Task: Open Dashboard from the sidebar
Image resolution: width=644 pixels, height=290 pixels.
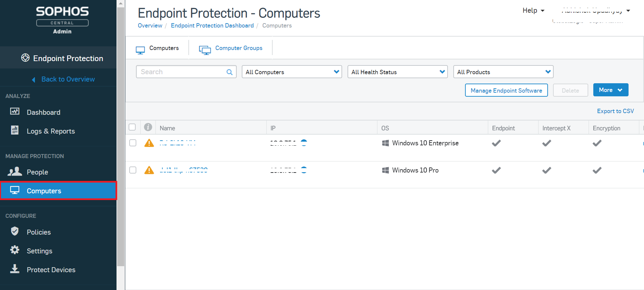Action: [43, 112]
